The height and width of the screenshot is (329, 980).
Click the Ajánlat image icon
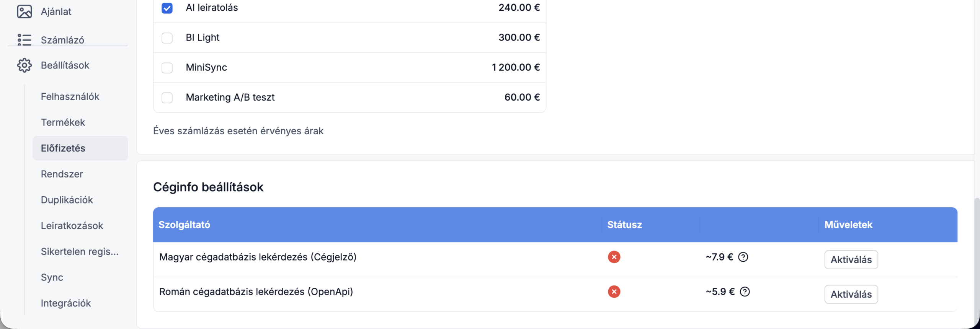(x=24, y=11)
